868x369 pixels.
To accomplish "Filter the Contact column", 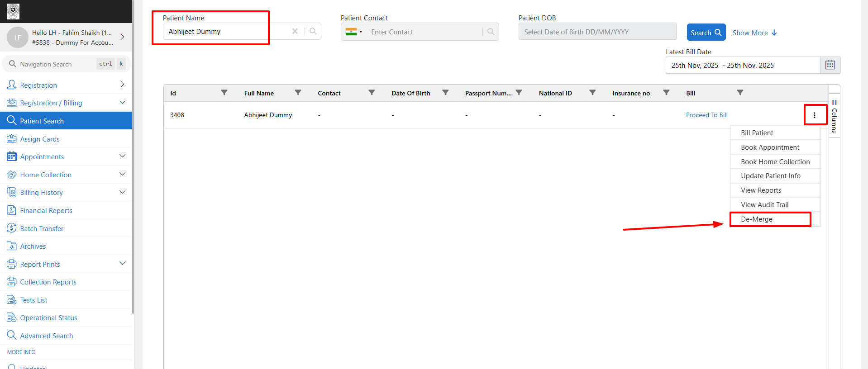I will (x=372, y=93).
